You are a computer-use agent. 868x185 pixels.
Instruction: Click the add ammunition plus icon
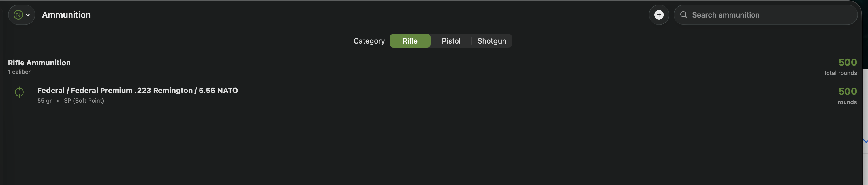point(659,14)
